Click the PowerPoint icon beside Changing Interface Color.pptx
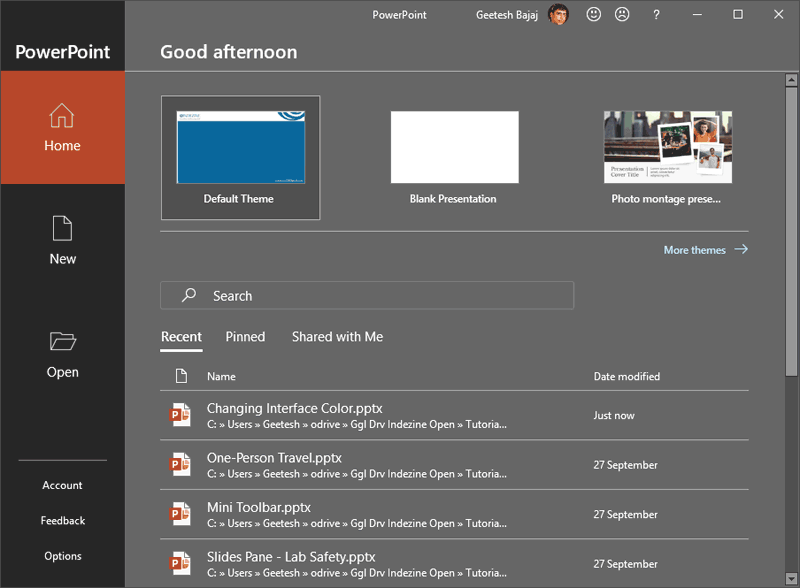 point(182,414)
